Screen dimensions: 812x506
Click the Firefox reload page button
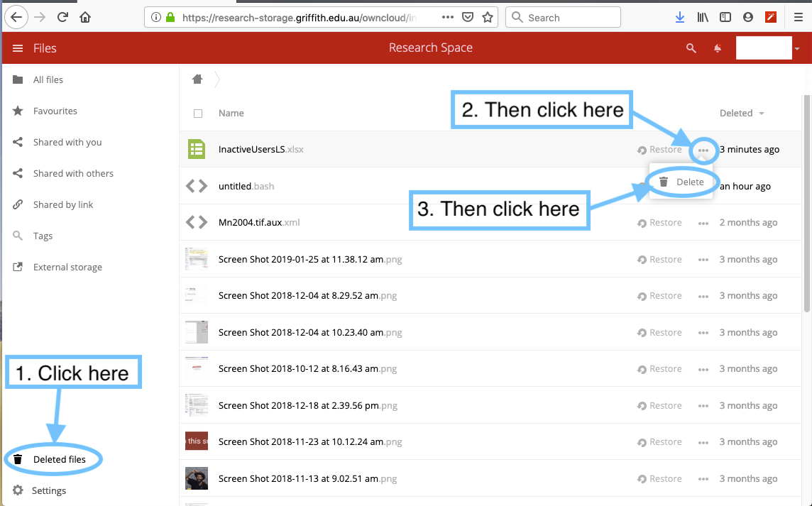(x=62, y=17)
